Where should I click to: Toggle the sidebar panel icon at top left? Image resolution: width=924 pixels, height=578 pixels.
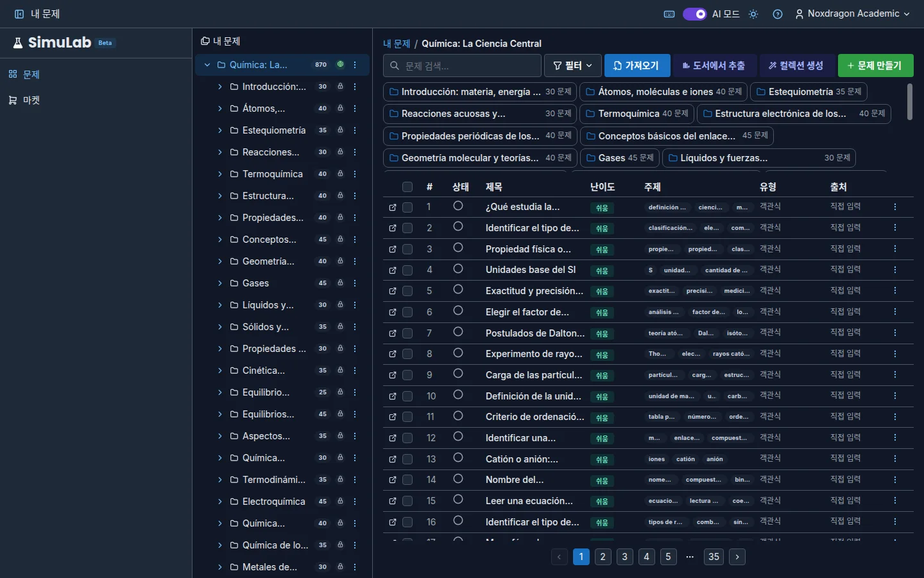click(x=19, y=14)
